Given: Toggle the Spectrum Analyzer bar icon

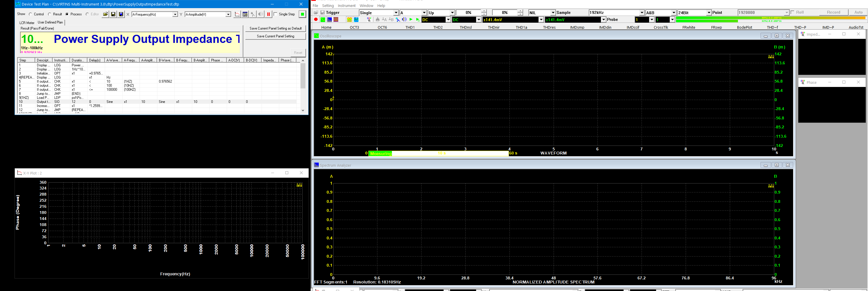Looking at the screenshot, I should point(329,19).
